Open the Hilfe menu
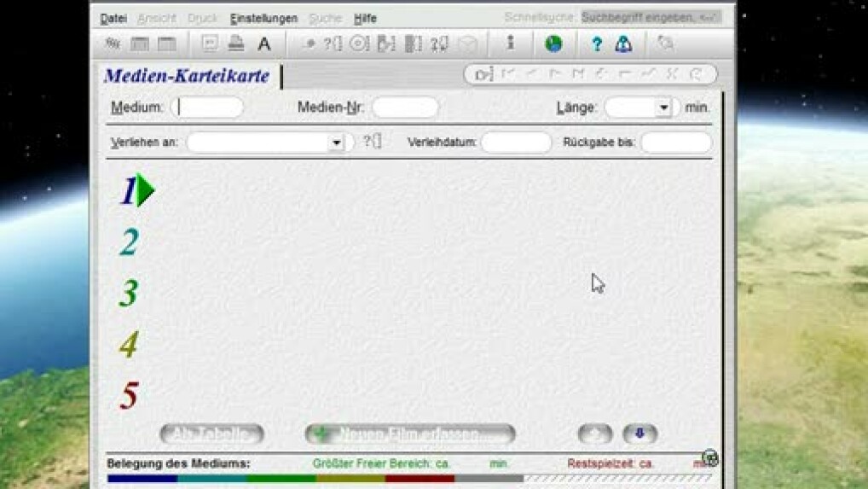The image size is (868, 489). point(364,18)
